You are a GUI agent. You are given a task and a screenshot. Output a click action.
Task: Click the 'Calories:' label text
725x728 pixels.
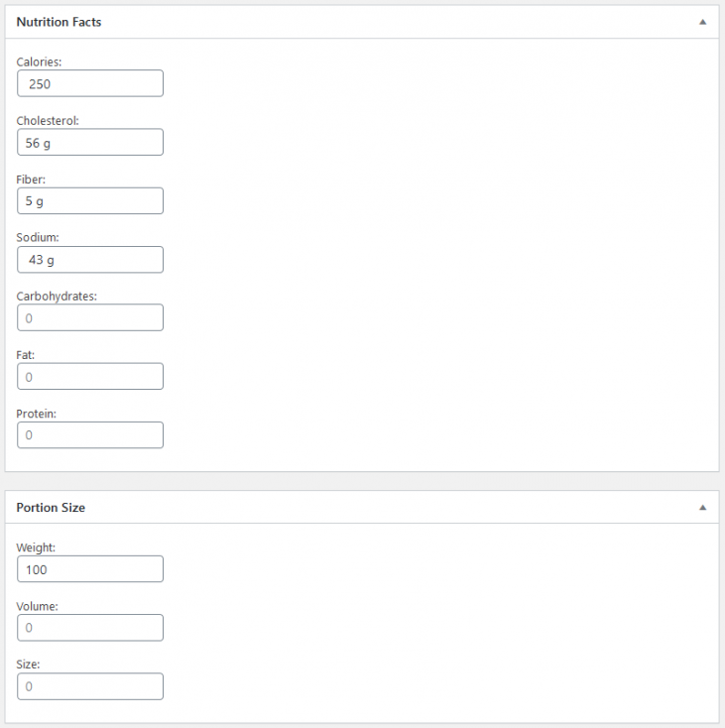40,61
